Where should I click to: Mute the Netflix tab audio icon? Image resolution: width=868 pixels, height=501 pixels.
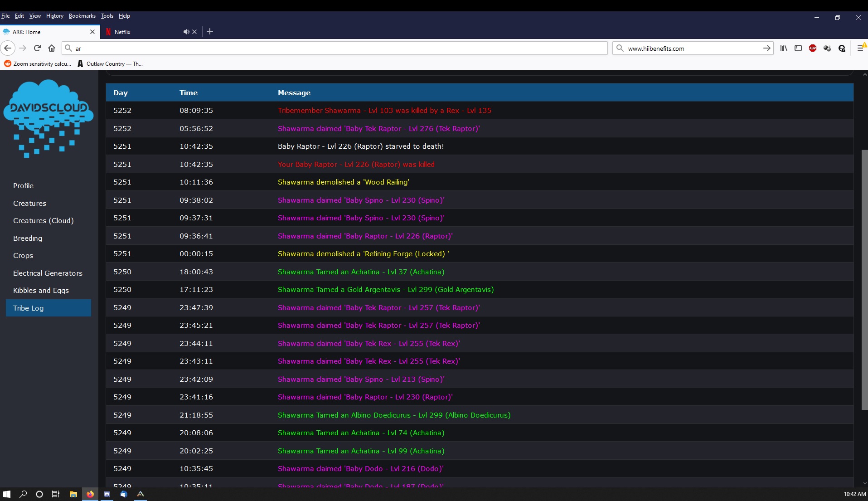186,32
